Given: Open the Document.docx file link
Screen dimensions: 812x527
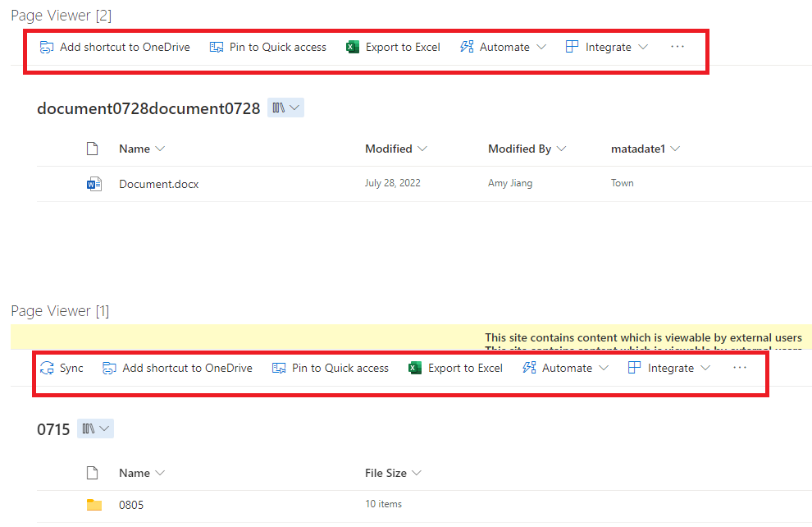Looking at the screenshot, I should 158,183.
